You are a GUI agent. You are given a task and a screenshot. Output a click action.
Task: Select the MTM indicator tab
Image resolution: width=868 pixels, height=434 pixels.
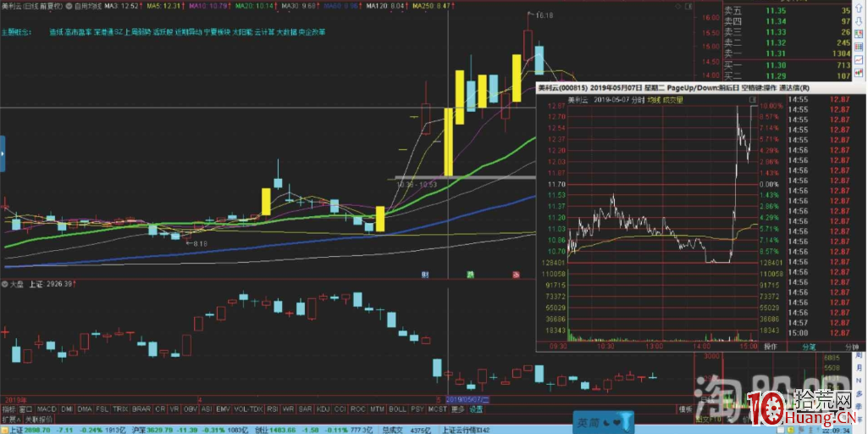point(377,409)
